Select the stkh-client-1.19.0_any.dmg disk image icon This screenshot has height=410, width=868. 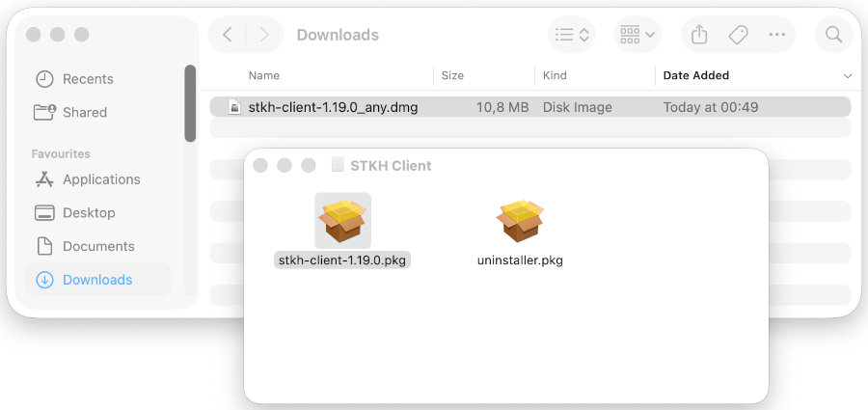234,107
